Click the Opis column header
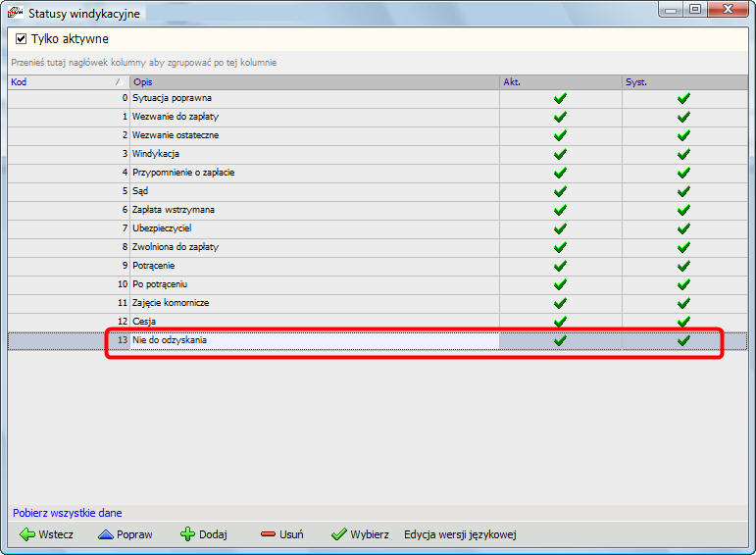The height and width of the screenshot is (555, 756). point(315,82)
